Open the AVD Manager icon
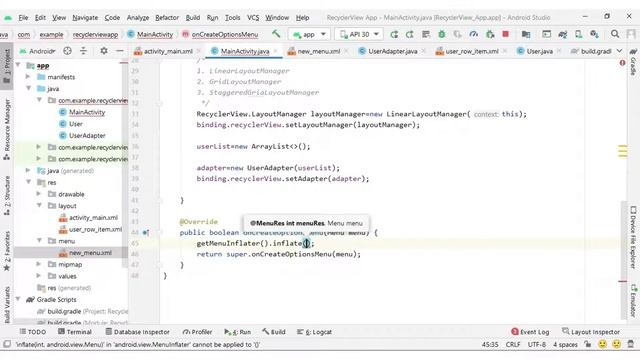Screen dimensions: 640x360 pos(578,34)
